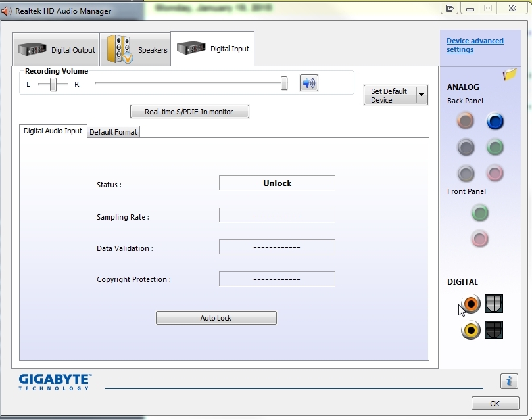Click the orange analog back panel jack
Viewport: 532px width, 420px height.
tap(465, 121)
